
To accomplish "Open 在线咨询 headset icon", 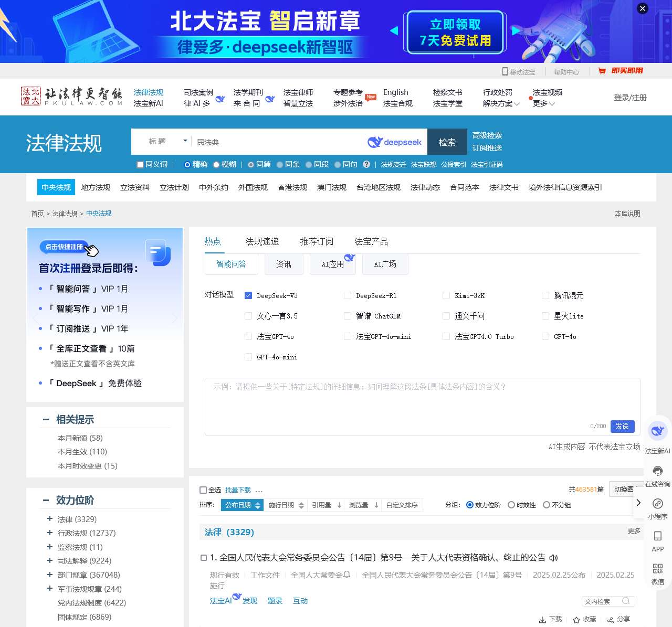I will click(x=658, y=471).
